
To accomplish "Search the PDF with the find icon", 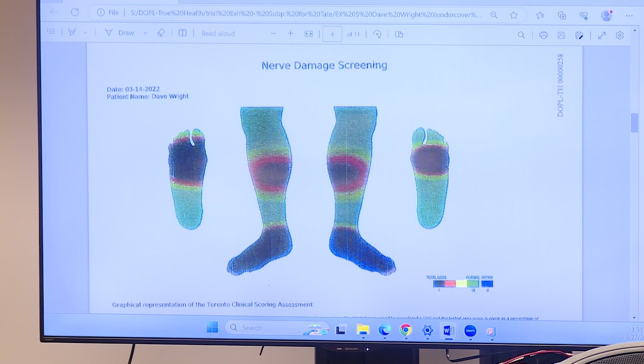I will click(521, 35).
